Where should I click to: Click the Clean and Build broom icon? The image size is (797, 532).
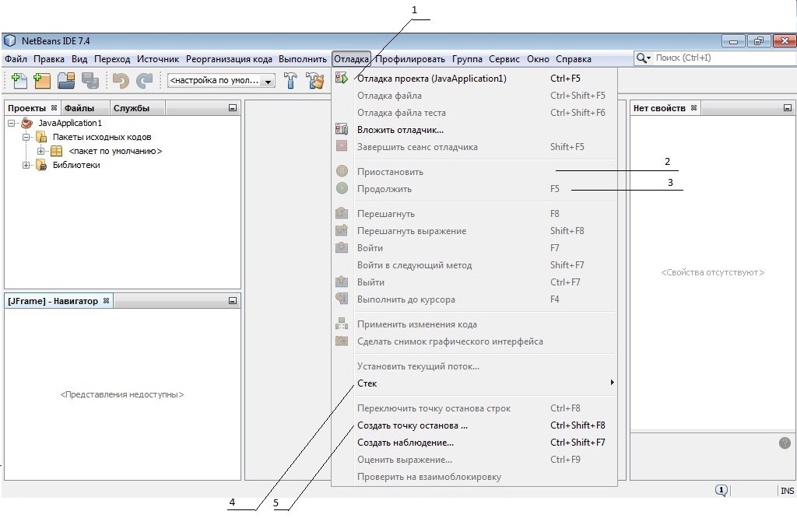click(314, 80)
